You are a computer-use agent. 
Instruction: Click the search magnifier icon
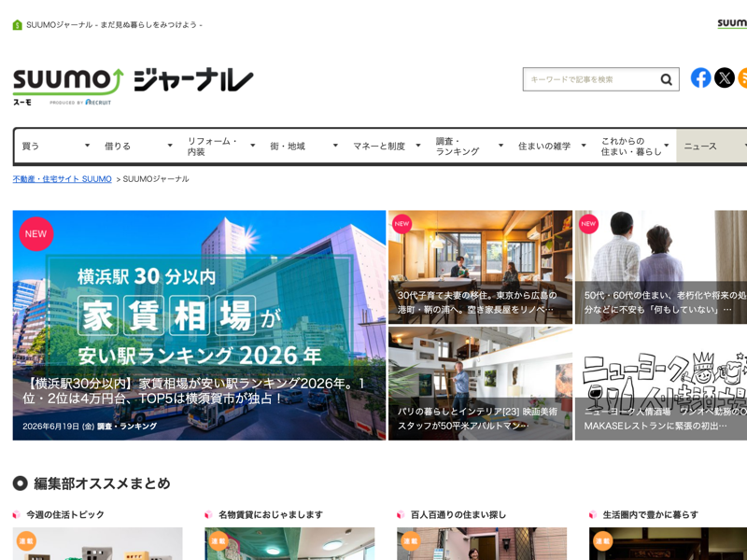(666, 79)
